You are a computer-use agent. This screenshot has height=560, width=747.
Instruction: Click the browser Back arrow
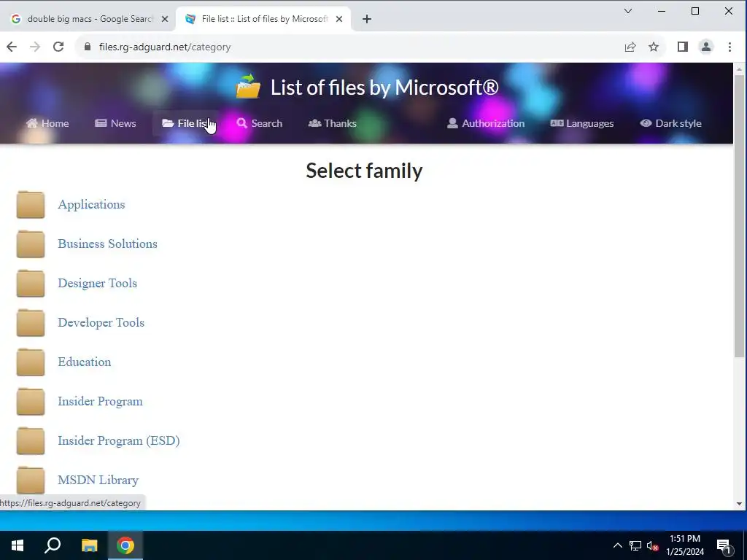12,47
